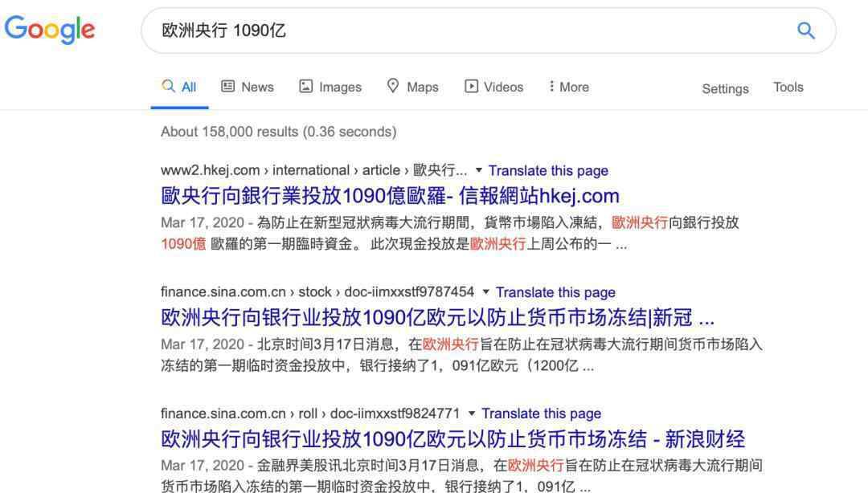
Task: Open the Images tab
Action: point(330,87)
